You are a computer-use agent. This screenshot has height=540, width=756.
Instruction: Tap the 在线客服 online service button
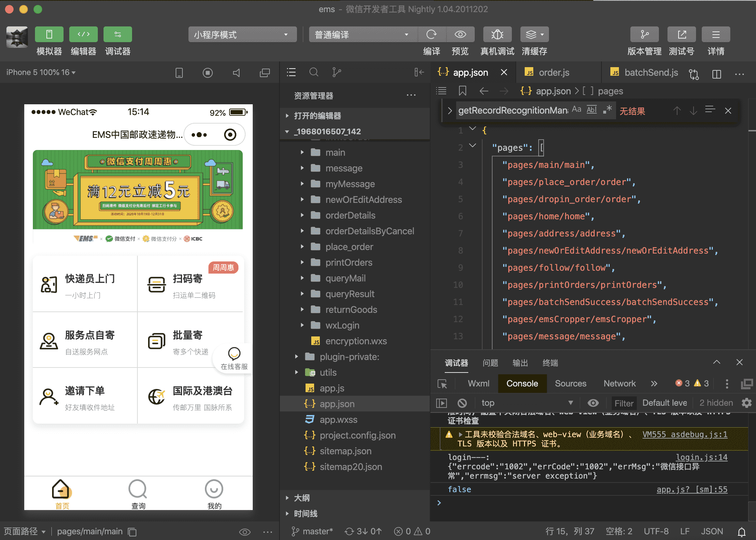point(234,359)
